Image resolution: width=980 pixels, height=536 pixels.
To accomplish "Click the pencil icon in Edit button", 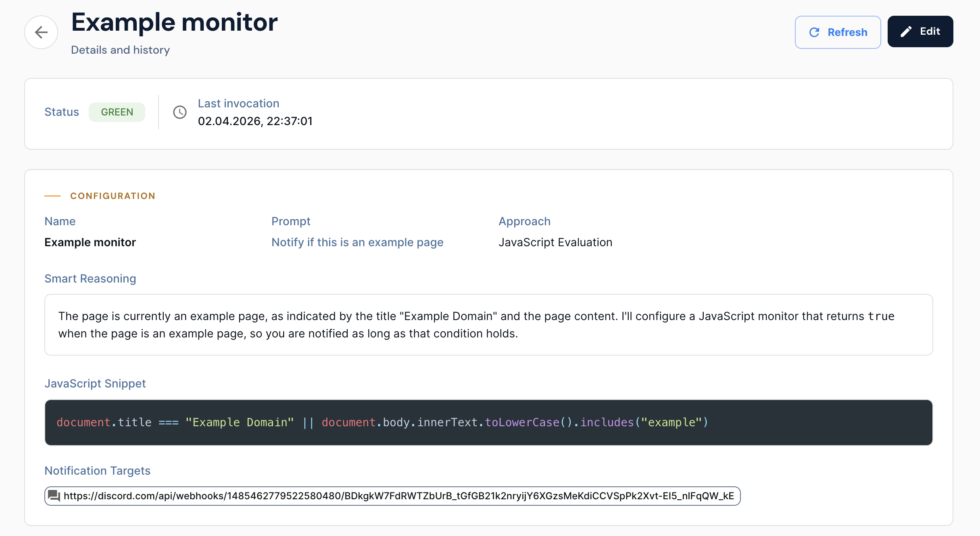I will click(906, 32).
